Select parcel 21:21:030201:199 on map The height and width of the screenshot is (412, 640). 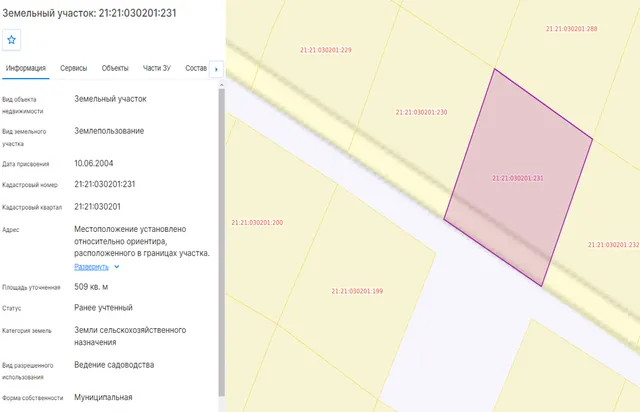(357, 291)
